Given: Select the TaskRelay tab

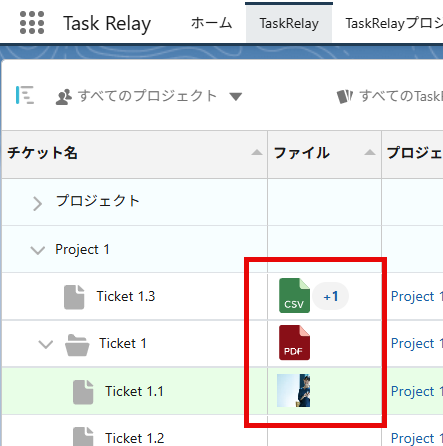Looking at the screenshot, I should tap(289, 23).
